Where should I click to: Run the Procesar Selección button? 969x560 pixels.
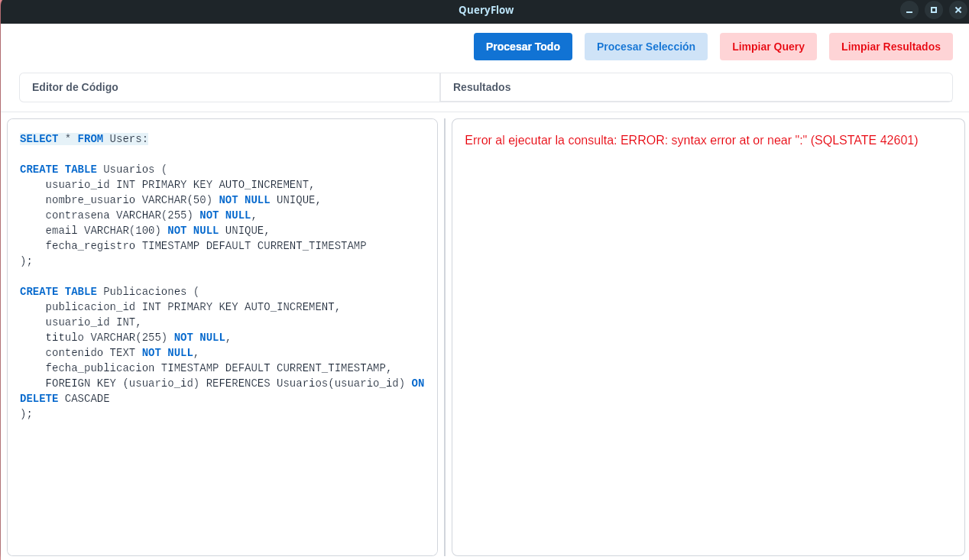tap(646, 47)
